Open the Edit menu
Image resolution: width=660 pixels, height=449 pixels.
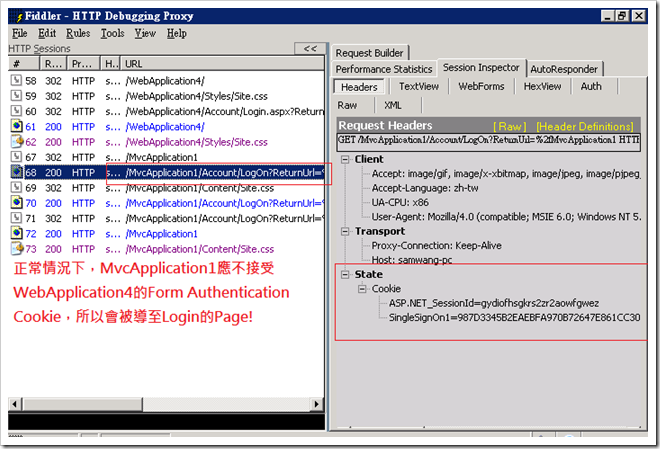[x=47, y=33]
